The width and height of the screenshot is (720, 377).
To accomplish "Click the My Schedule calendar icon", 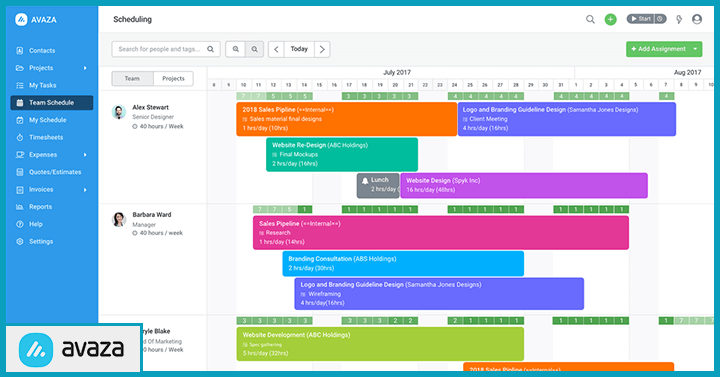I will click(x=20, y=120).
